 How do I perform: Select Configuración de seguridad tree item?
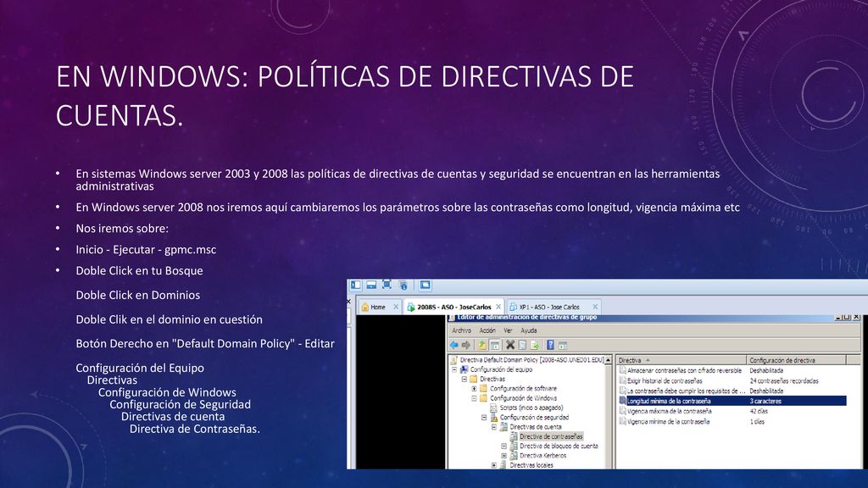[x=534, y=418]
